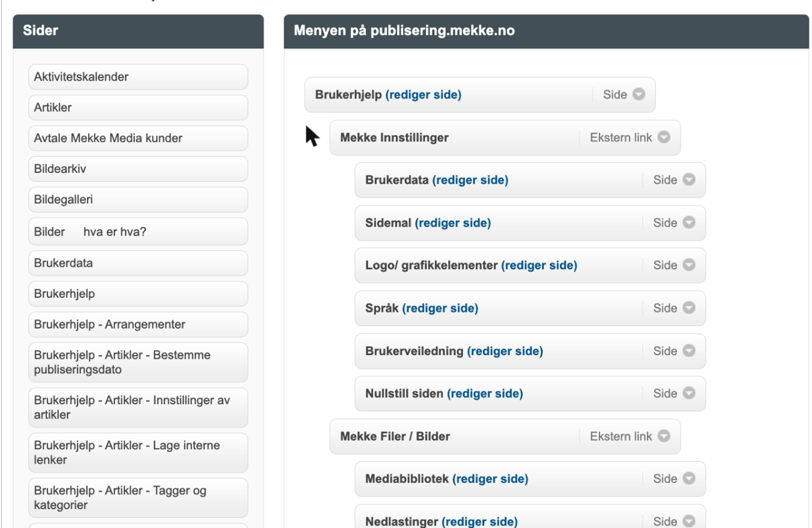Pick 'Brukerhjelp - Artikler - Lage interne lenker'

pyautogui.click(x=138, y=452)
